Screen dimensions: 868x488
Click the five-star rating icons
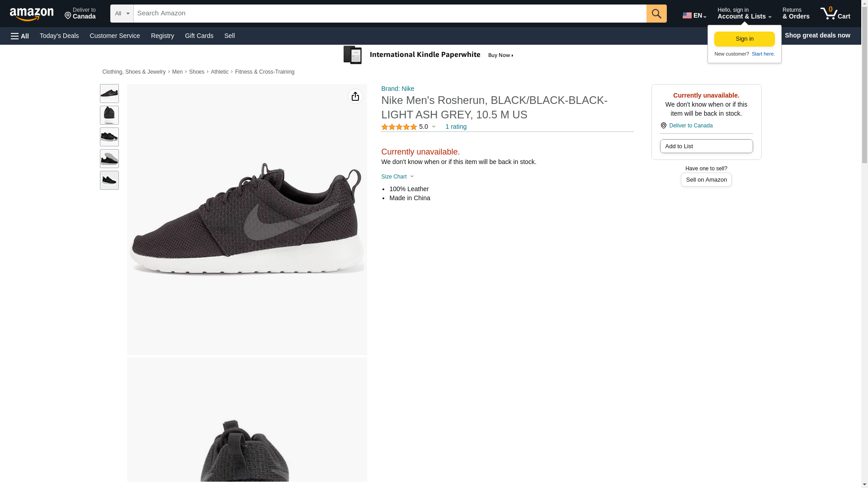(399, 127)
